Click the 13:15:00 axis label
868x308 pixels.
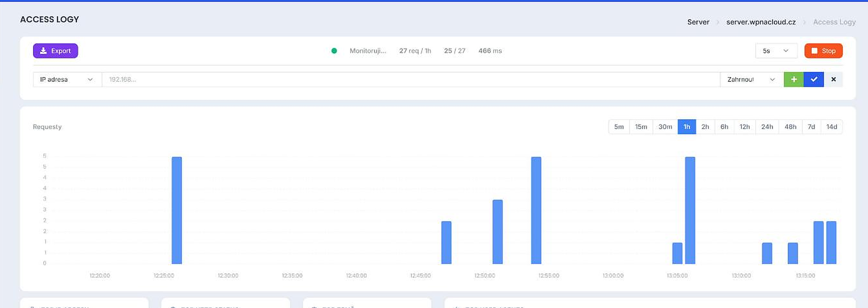tap(805, 276)
